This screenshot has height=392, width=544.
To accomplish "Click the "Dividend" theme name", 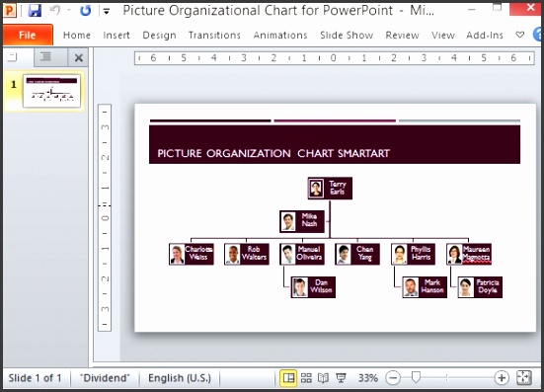I will click(105, 378).
